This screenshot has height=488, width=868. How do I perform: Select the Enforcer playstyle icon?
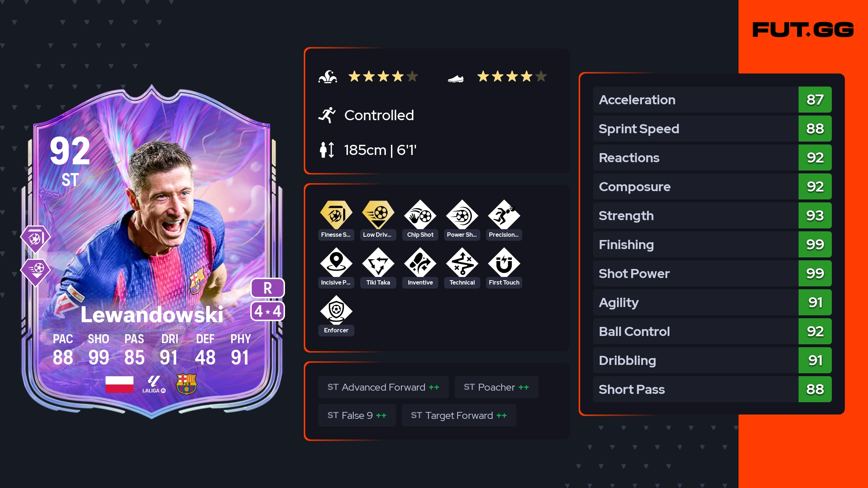click(336, 311)
